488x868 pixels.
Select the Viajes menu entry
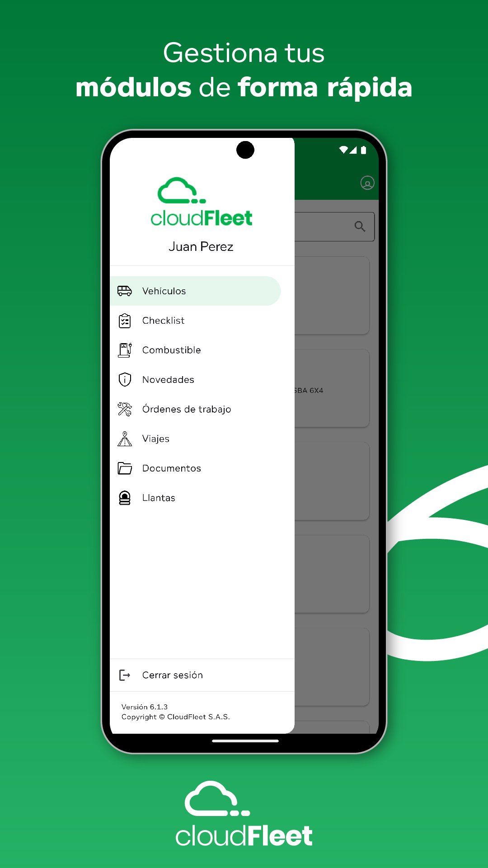(156, 439)
